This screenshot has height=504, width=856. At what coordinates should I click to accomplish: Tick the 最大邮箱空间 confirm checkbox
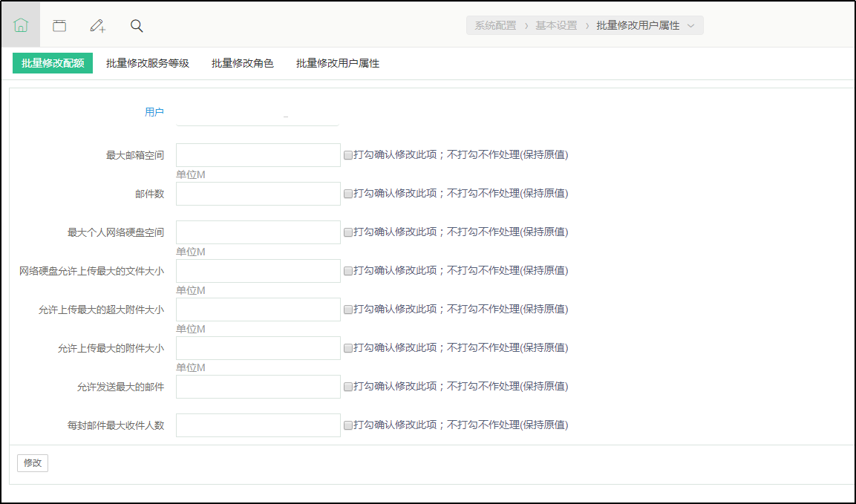[x=348, y=155]
